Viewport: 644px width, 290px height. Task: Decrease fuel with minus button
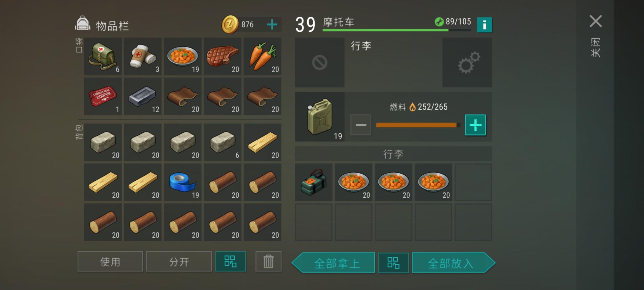361,125
